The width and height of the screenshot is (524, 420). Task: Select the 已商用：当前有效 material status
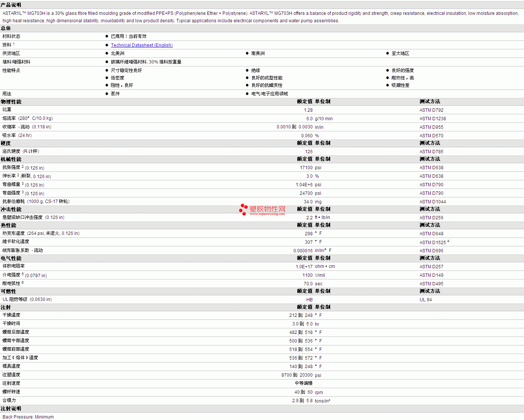click(x=128, y=36)
